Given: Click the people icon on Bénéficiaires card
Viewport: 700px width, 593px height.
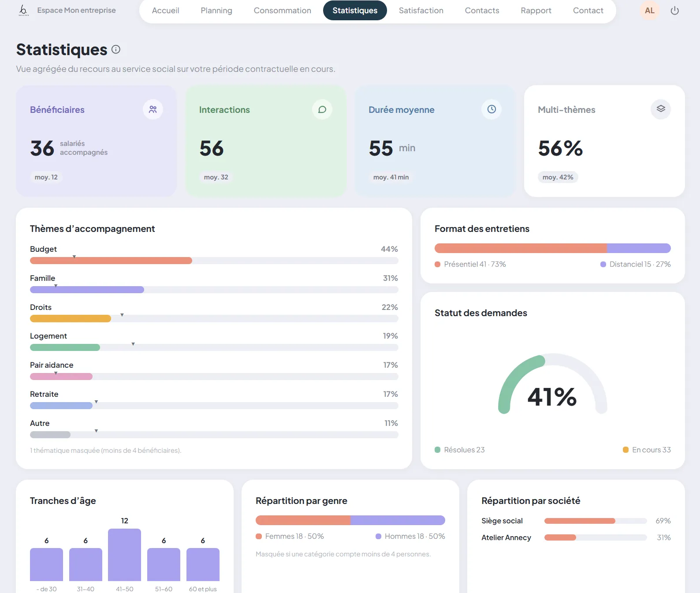Looking at the screenshot, I should 153,109.
